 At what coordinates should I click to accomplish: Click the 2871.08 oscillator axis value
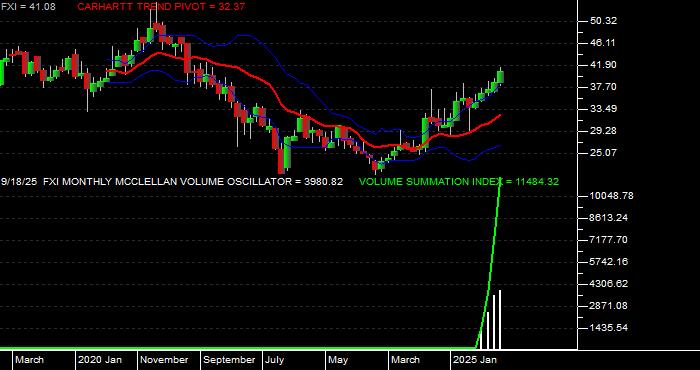(x=609, y=306)
